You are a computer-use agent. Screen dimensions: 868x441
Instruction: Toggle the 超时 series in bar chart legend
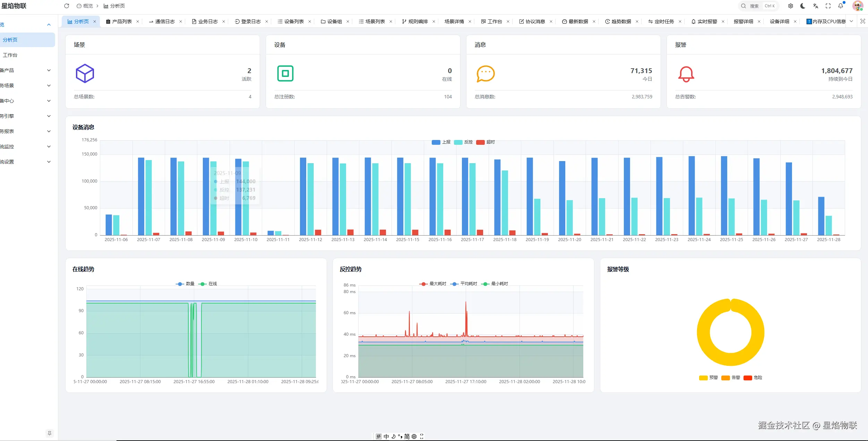pos(485,142)
